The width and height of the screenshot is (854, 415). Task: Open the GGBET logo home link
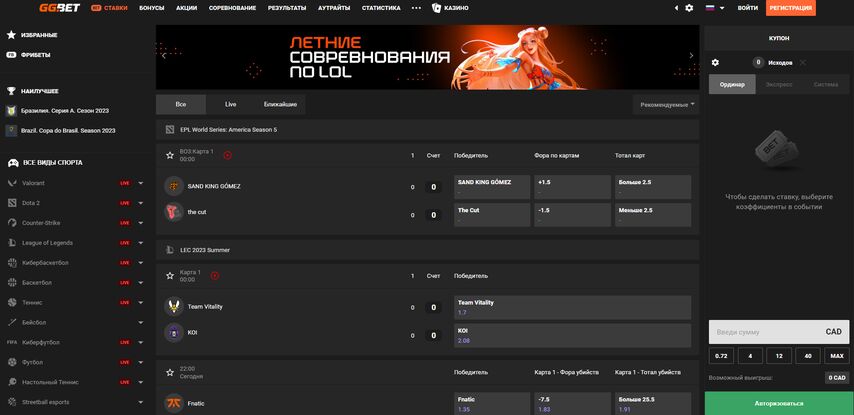(x=59, y=8)
